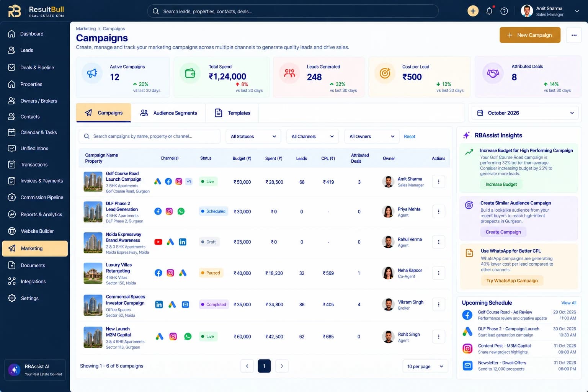Open row actions for New Launch M3M Capital
This screenshot has width=588, height=392.
click(x=439, y=336)
